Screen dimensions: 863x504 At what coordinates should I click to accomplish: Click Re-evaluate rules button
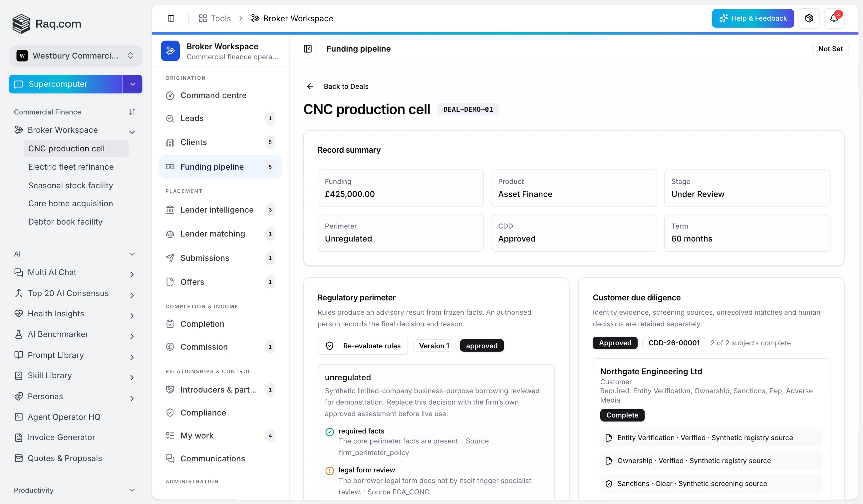(x=363, y=346)
